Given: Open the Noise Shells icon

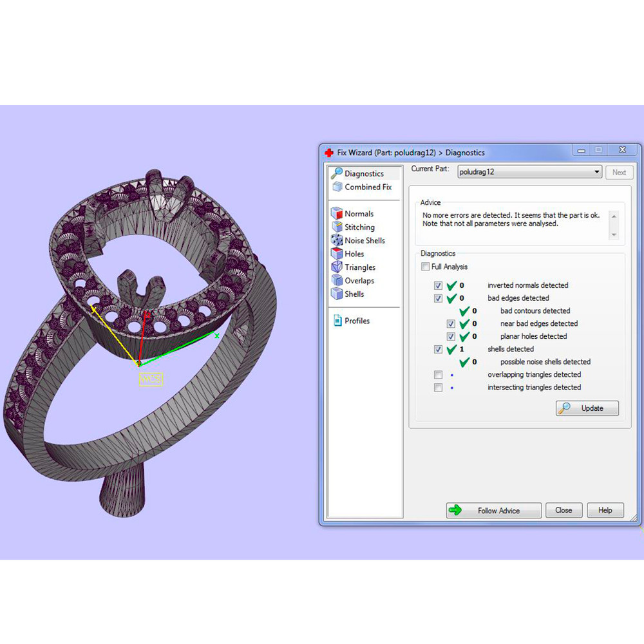Looking at the screenshot, I should tap(337, 240).
